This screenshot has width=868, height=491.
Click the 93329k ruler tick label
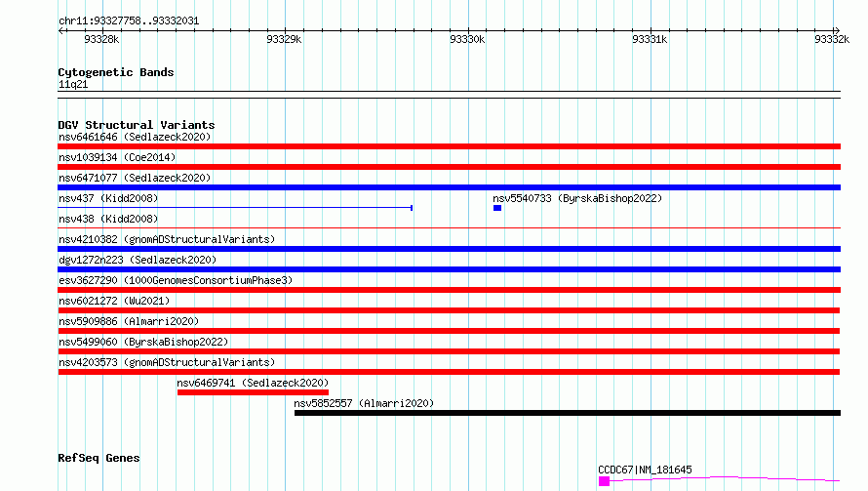[x=284, y=39]
